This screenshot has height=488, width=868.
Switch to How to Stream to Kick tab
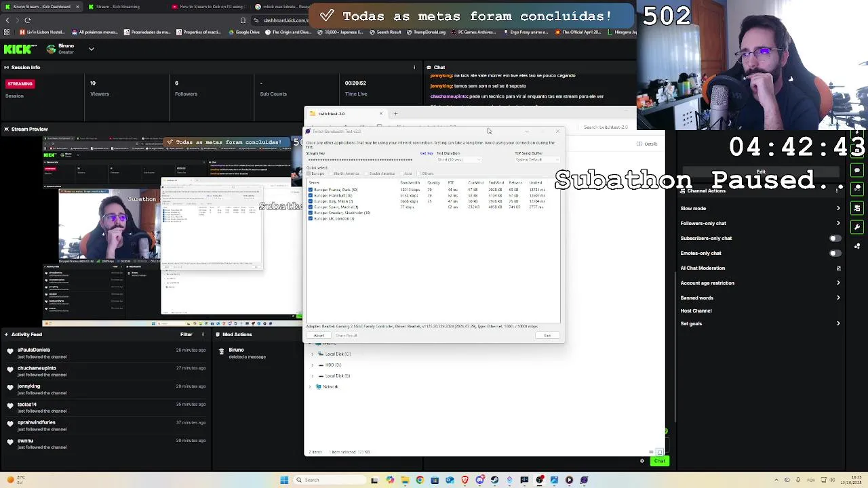[x=208, y=6]
